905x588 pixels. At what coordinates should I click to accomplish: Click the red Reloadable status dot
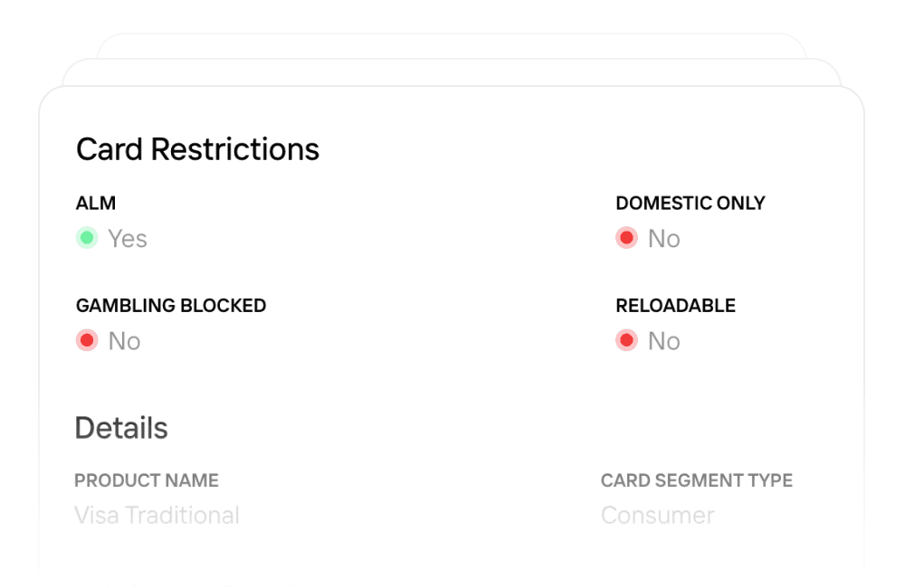click(x=626, y=340)
